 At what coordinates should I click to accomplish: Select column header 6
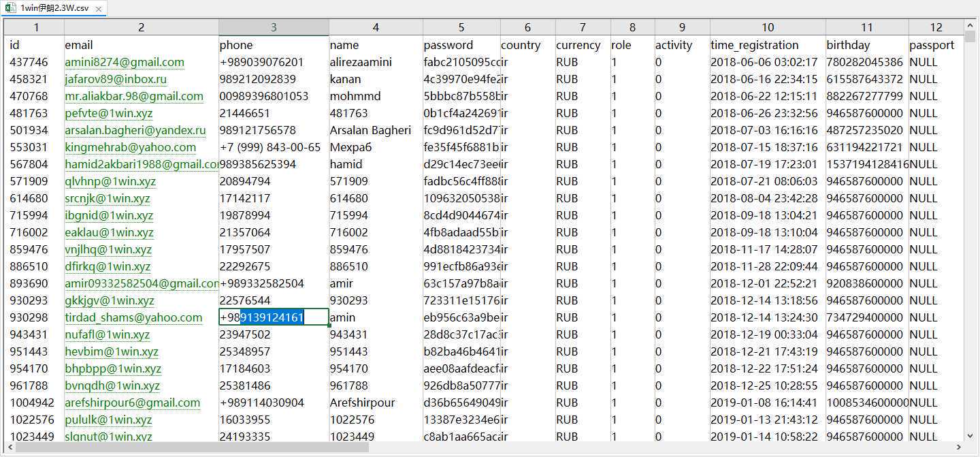pos(527,27)
